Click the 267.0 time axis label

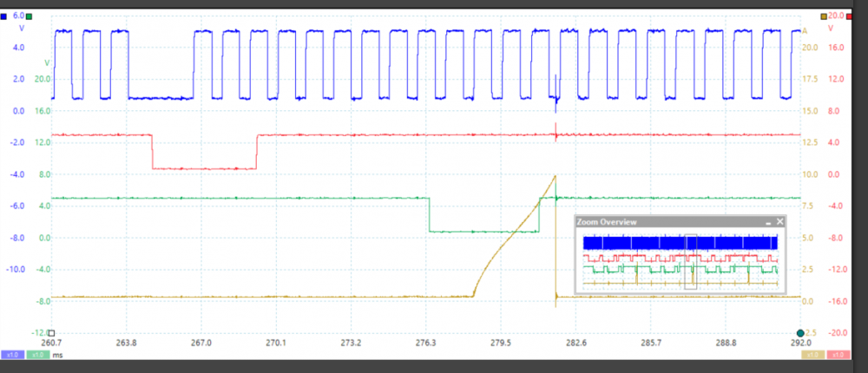point(201,344)
